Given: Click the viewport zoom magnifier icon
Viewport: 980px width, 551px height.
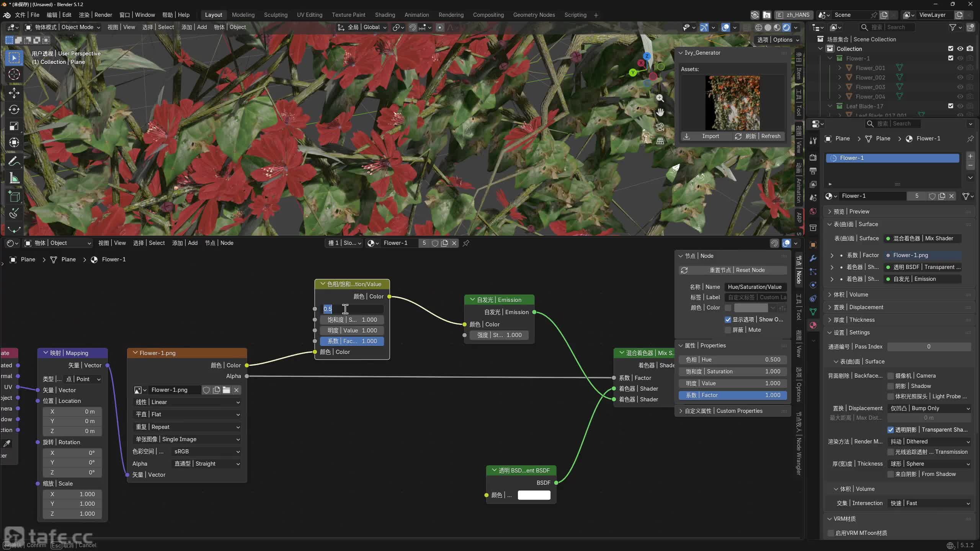Looking at the screenshot, I should pos(660,98).
